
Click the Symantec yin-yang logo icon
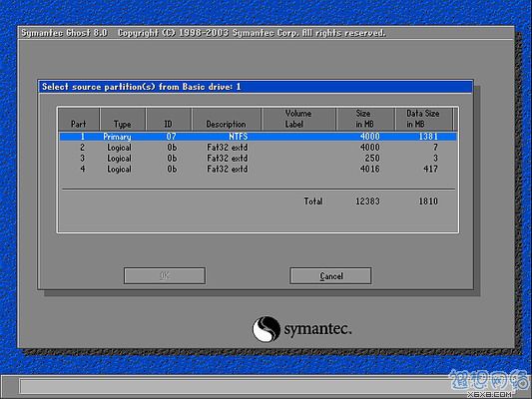266,329
